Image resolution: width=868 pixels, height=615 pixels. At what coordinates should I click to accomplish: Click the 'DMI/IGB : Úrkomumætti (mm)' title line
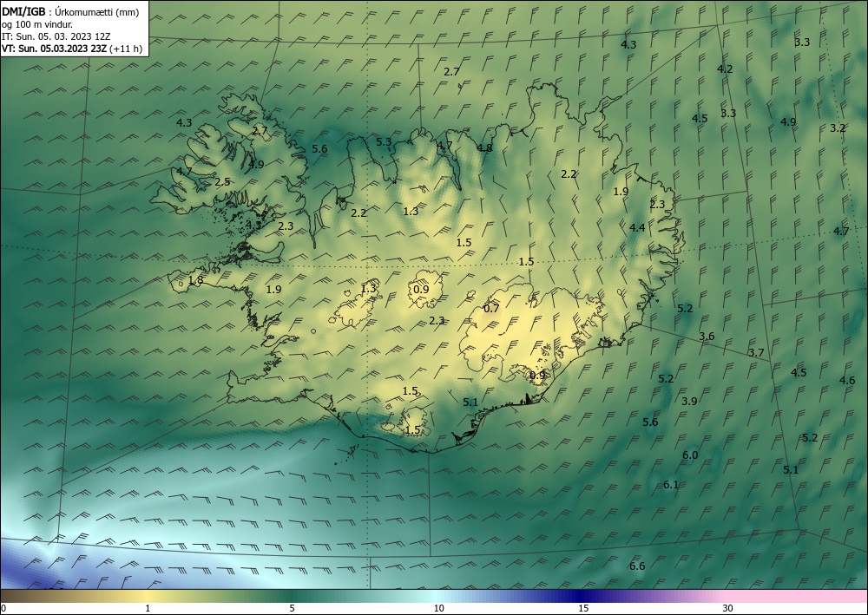[x=69, y=12]
